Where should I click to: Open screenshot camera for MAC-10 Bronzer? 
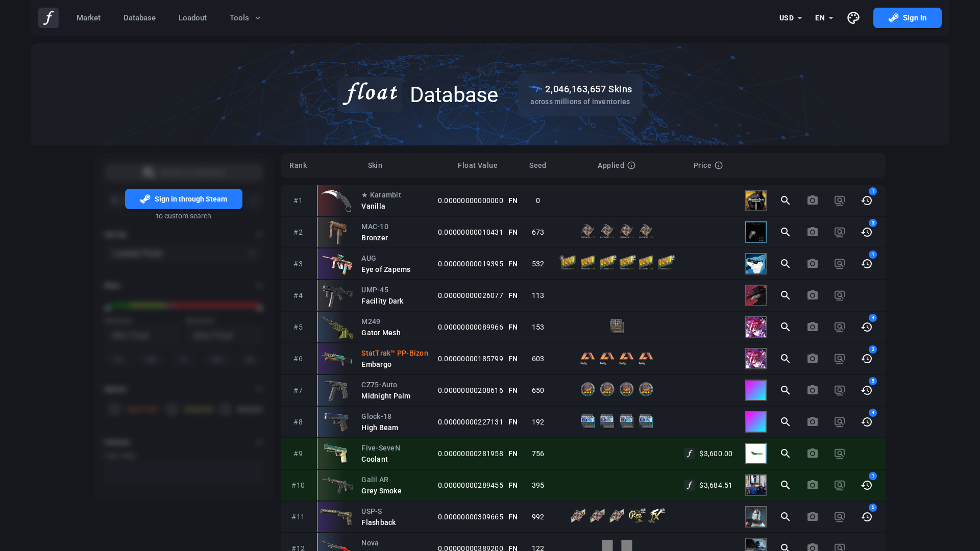point(813,232)
